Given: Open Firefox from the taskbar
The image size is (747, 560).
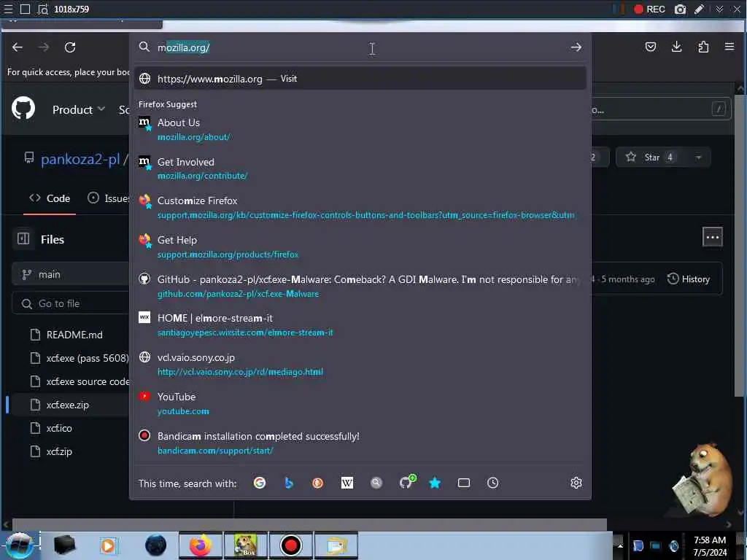Looking at the screenshot, I should (x=201, y=545).
